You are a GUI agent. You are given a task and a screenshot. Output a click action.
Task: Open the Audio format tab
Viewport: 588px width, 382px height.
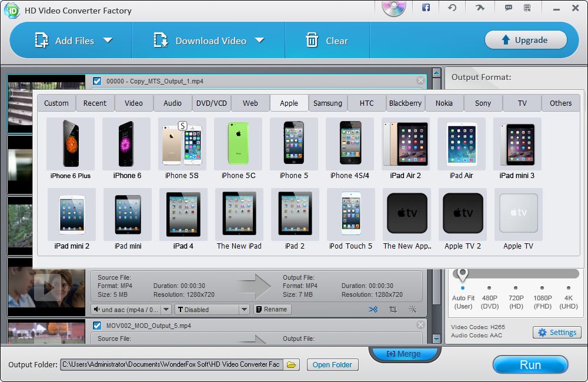[x=172, y=103]
